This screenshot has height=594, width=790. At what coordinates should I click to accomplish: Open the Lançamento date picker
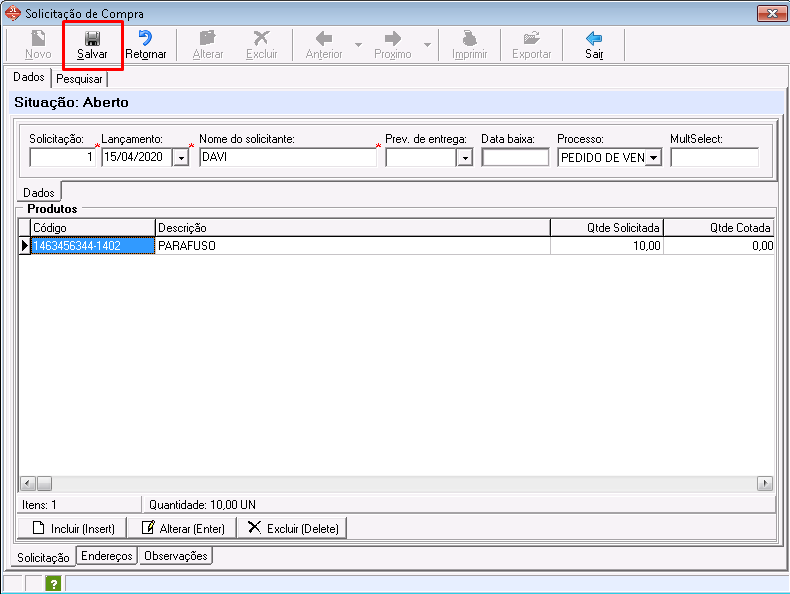[181, 158]
